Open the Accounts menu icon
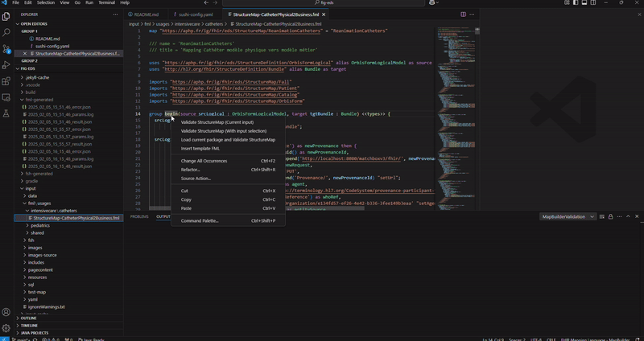Screen dimensions: 644x341 [6, 312]
